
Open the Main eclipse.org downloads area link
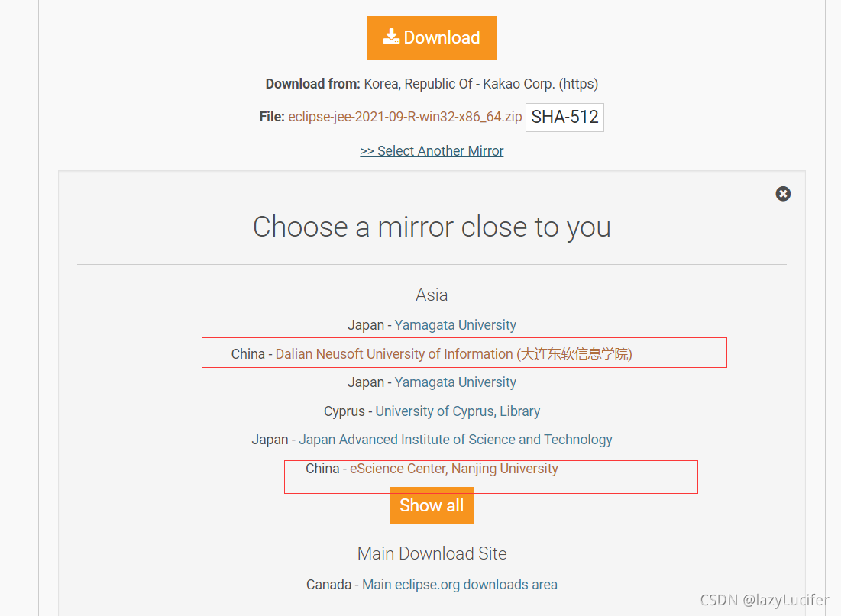pos(460,585)
